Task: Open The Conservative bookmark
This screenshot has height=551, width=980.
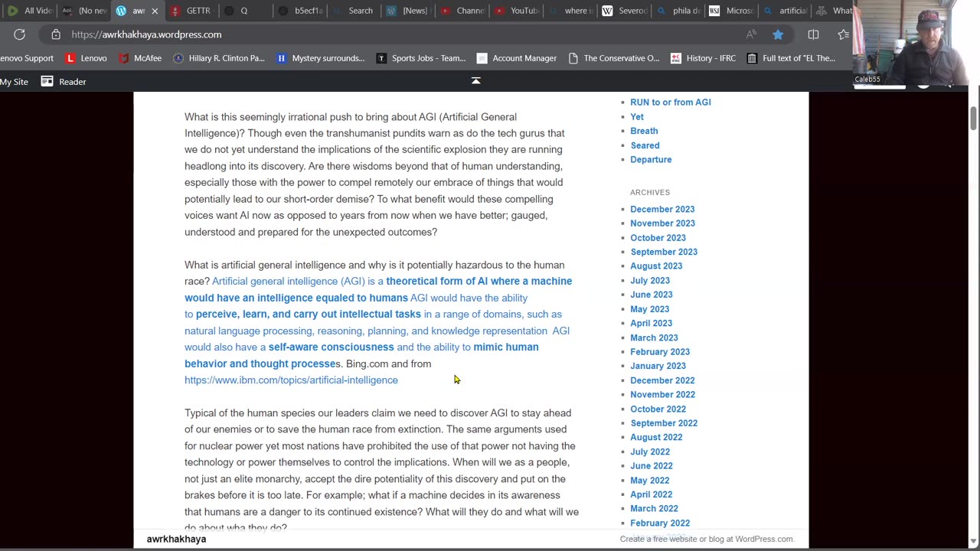Action: click(614, 58)
